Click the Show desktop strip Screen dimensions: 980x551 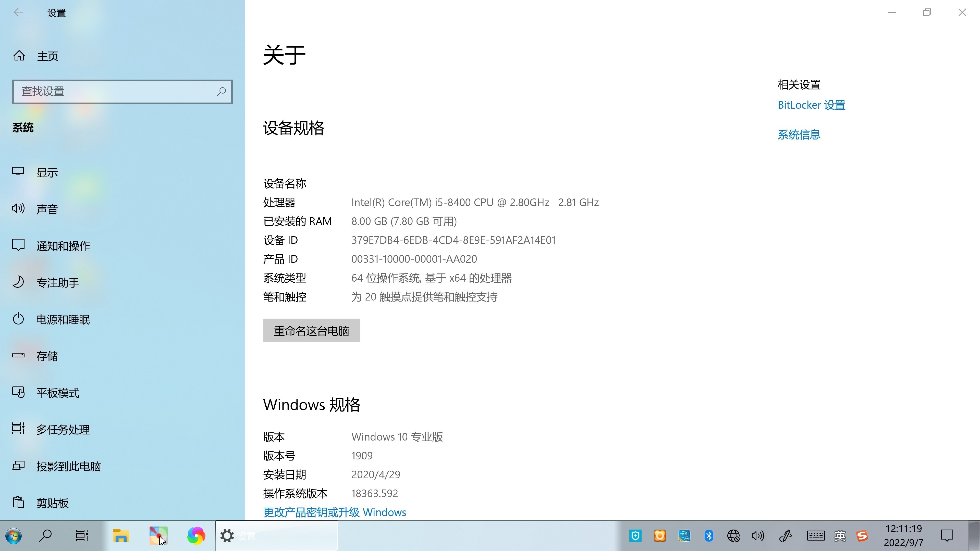[x=974, y=536]
